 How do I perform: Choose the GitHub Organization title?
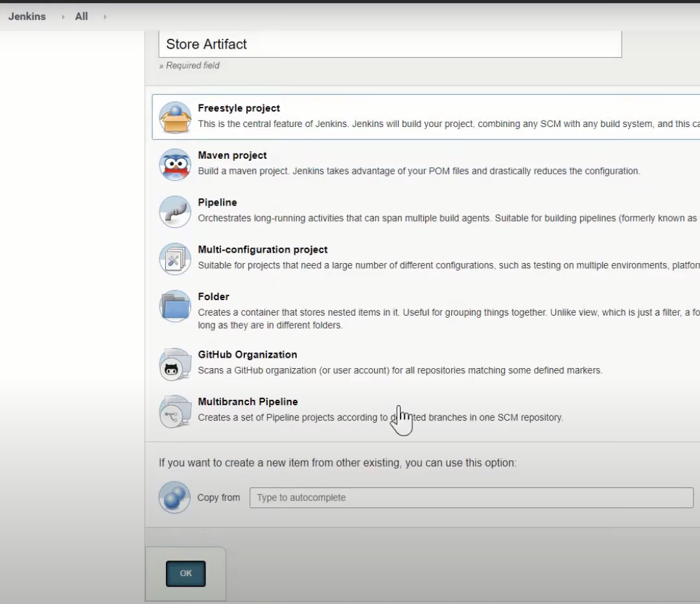[248, 354]
